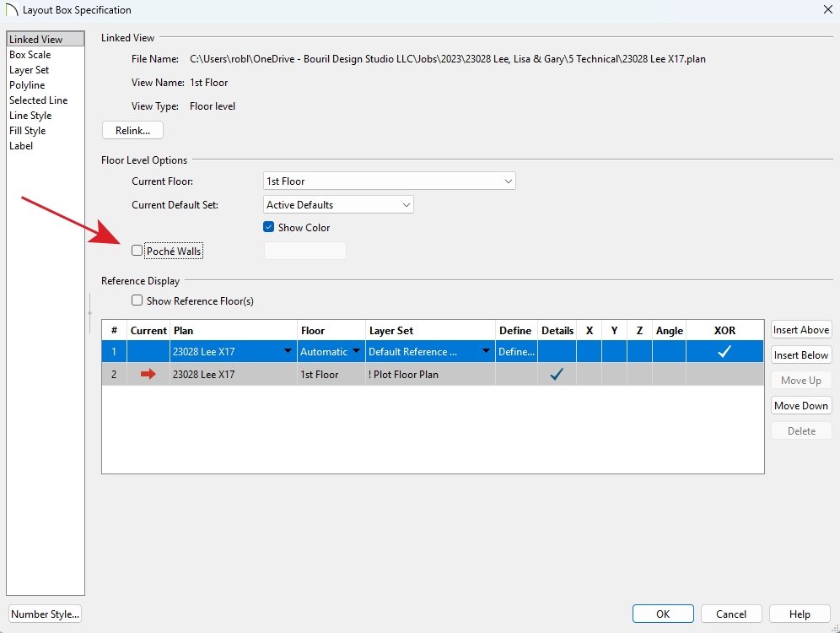Open the Plan dropdown in row 1
This screenshot has height=633, width=840.
click(288, 352)
